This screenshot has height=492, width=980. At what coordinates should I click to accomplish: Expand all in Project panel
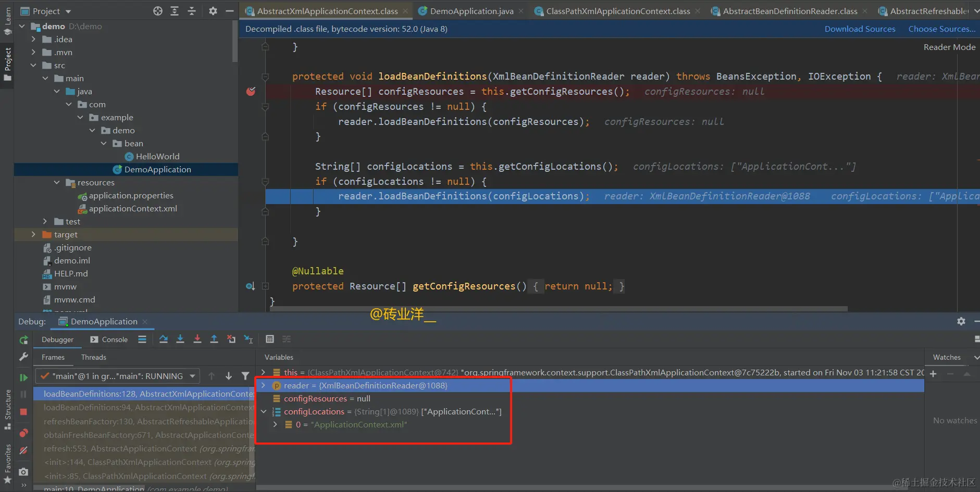point(175,11)
